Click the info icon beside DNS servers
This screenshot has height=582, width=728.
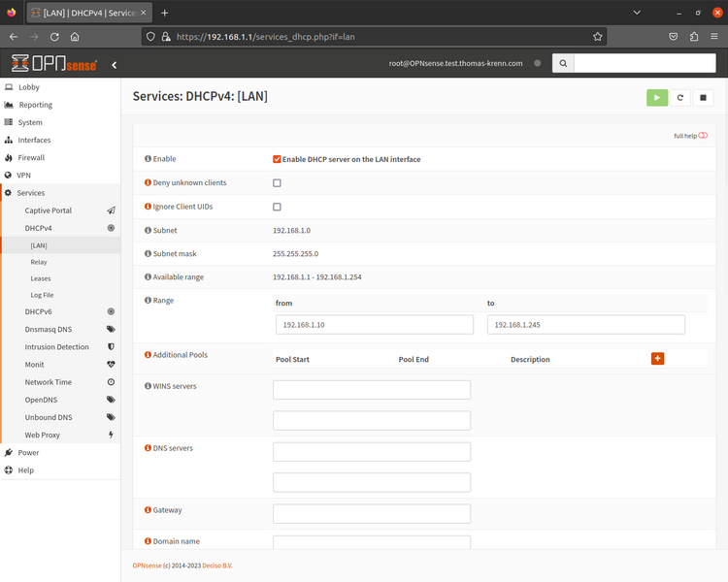[148, 448]
